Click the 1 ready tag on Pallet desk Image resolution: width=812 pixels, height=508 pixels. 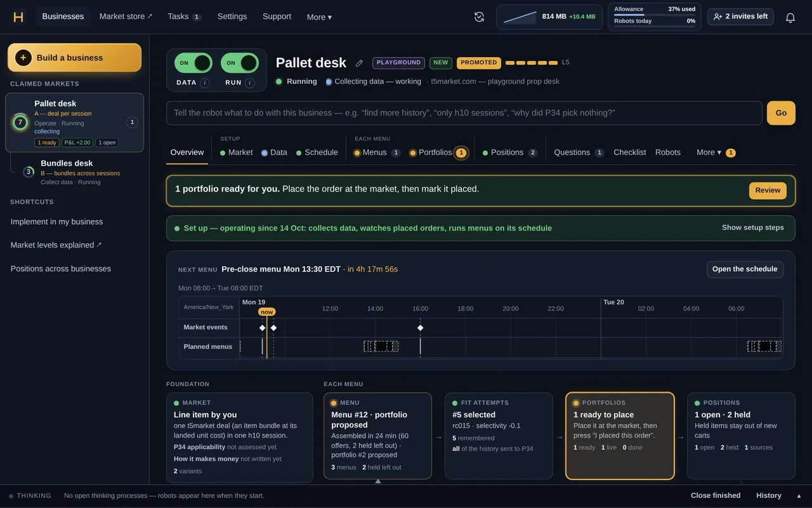pyautogui.click(x=47, y=143)
